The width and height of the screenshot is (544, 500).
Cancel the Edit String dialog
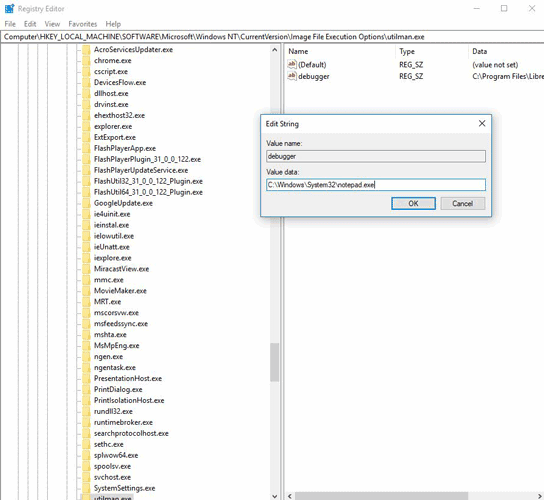462,203
